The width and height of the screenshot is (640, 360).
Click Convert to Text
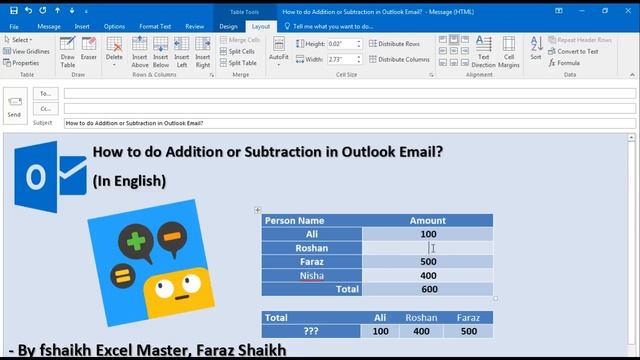pos(573,51)
